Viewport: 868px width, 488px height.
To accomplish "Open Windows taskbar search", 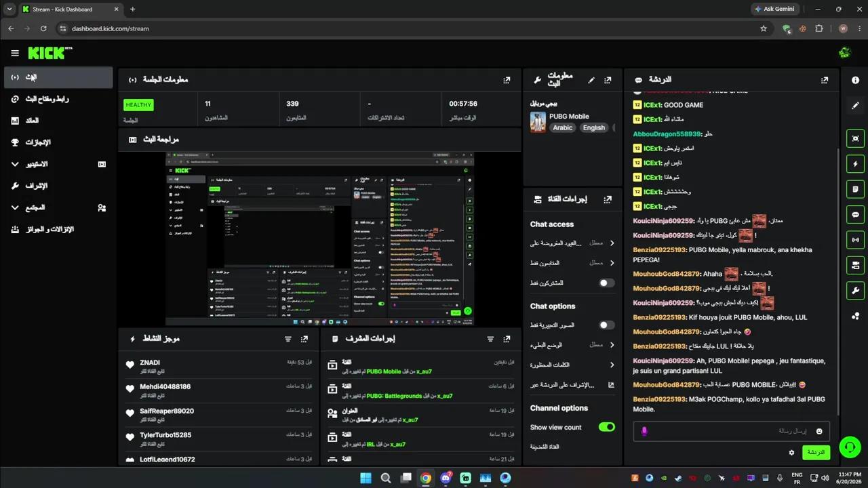I will [x=386, y=478].
